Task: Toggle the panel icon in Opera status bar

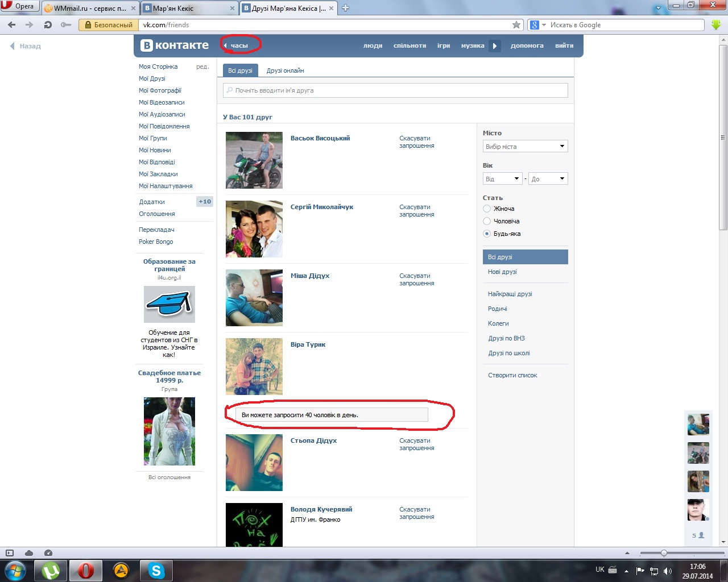Action: pos(10,553)
